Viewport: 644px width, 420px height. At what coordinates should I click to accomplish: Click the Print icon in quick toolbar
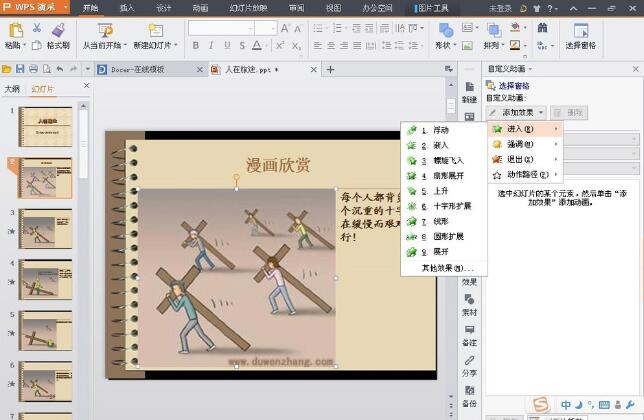(34, 69)
